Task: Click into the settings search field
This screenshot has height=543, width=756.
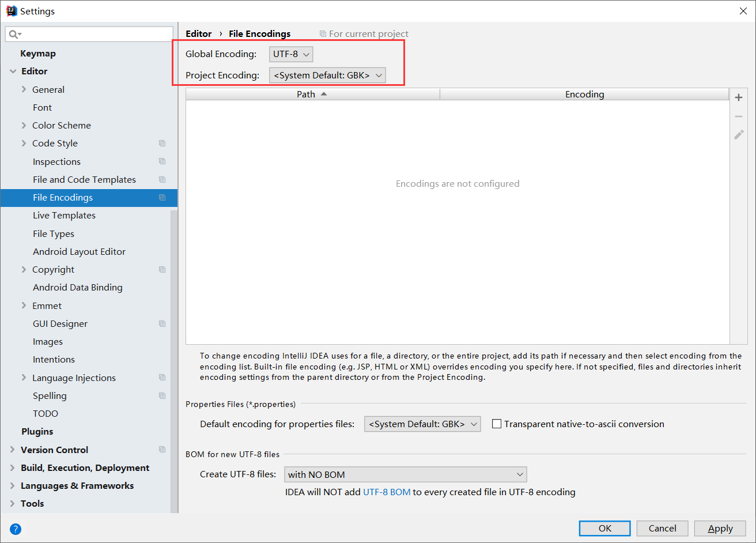Action: pos(89,35)
